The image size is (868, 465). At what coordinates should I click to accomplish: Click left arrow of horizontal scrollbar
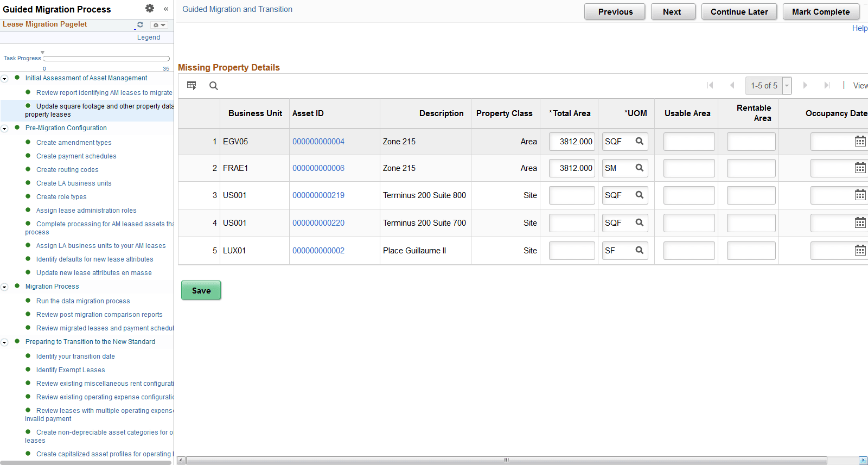[x=181, y=461]
